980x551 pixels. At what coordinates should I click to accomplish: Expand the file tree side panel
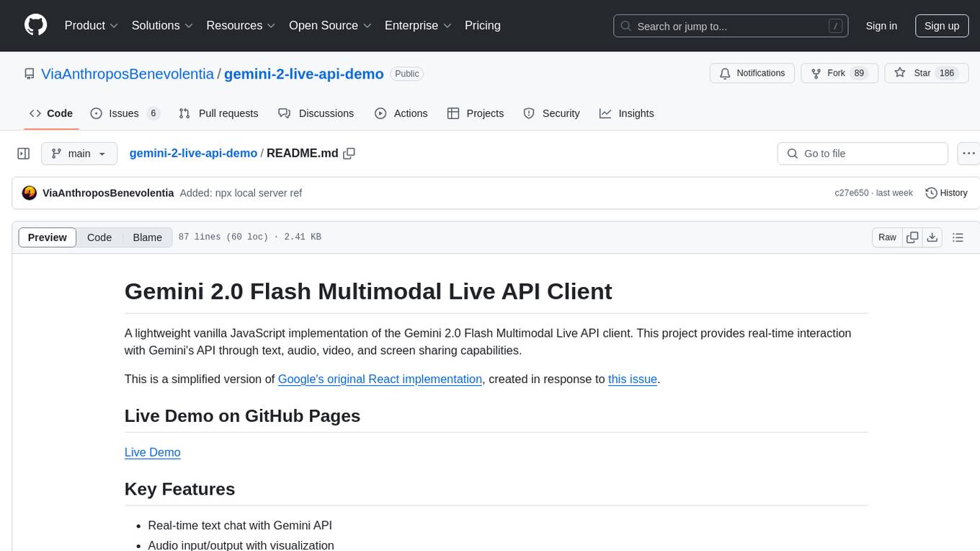point(24,154)
